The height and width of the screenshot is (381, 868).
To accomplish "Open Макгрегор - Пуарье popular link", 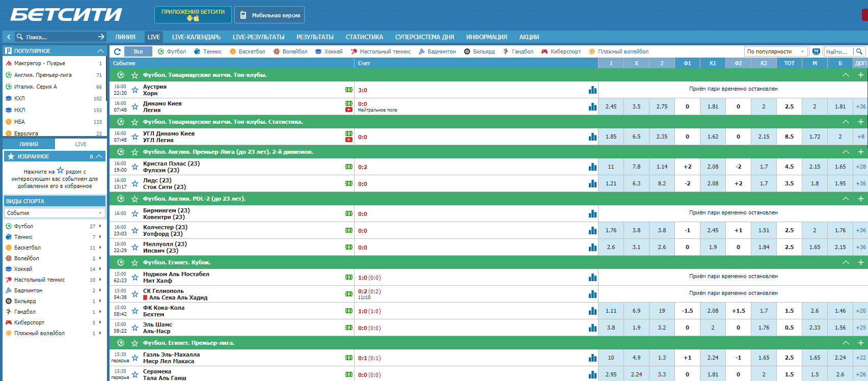I will tap(40, 63).
